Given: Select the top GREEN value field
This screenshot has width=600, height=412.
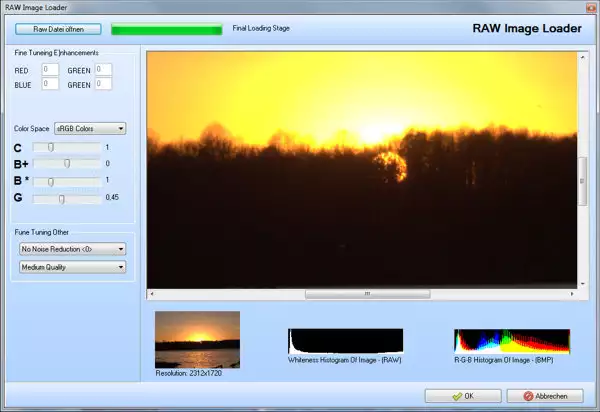Looking at the screenshot, I should (x=103, y=70).
